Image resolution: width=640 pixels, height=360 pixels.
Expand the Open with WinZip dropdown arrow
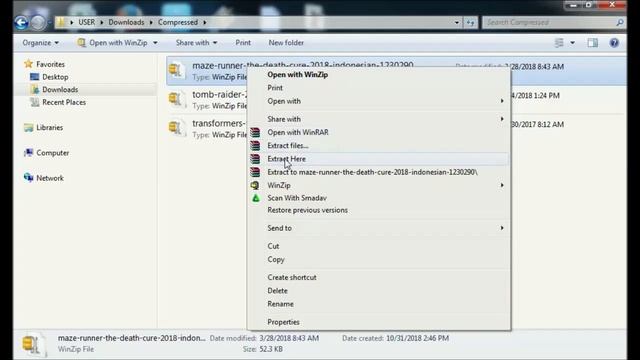tap(155, 42)
